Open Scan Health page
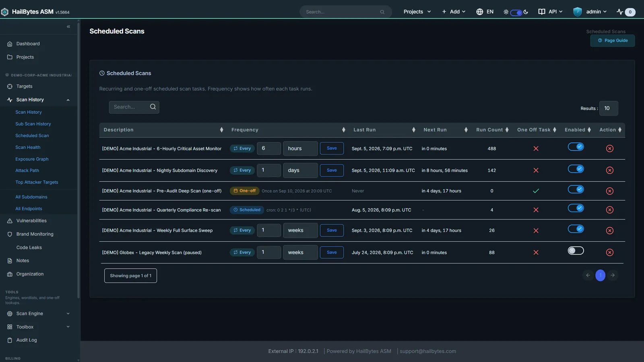Image resolution: width=644 pixels, height=362 pixels. [28, 147]
